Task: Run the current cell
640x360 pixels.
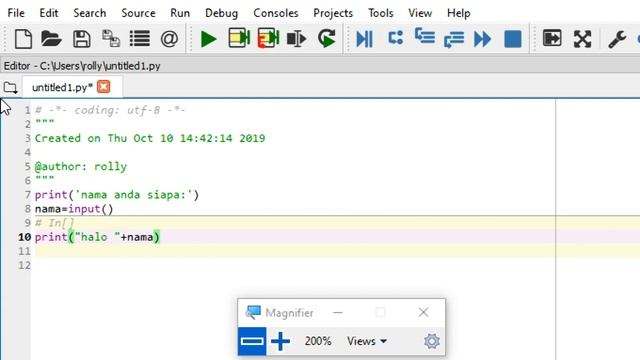Action: coord(239,38)
